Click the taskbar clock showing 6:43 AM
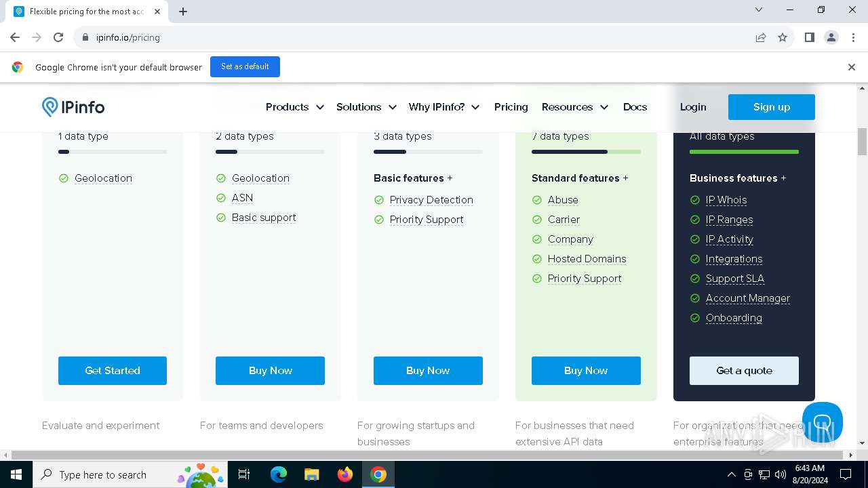868x488 pixels. coord(810,474)
